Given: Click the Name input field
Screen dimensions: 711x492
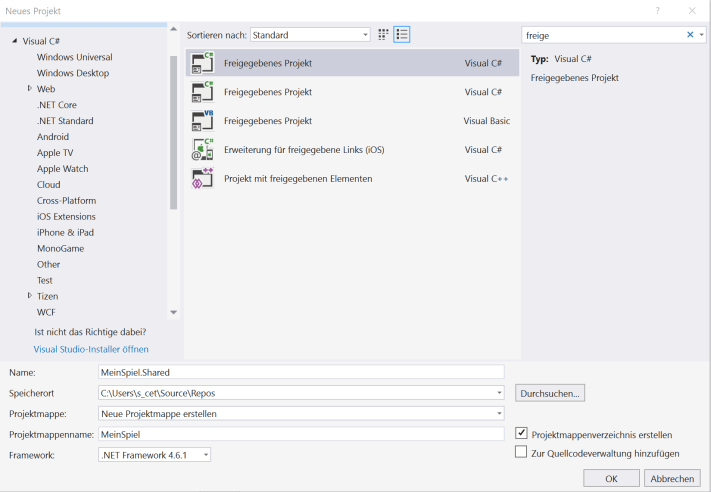Looking at the screenshot, I should point(300,372).
